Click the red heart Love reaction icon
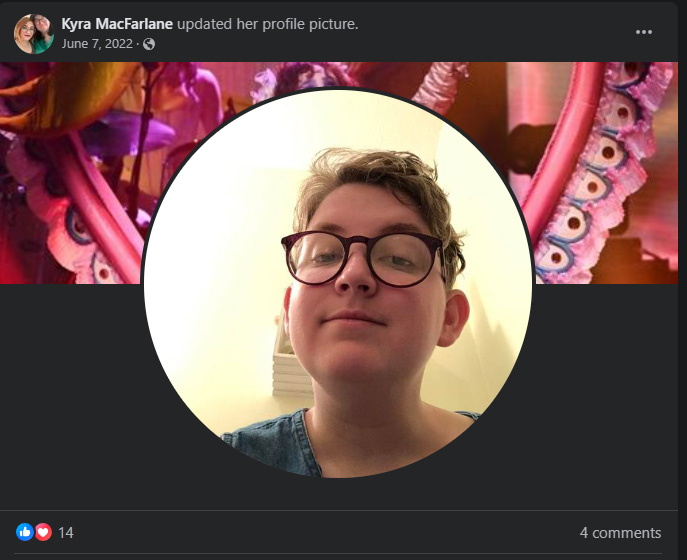 [43, 532]
